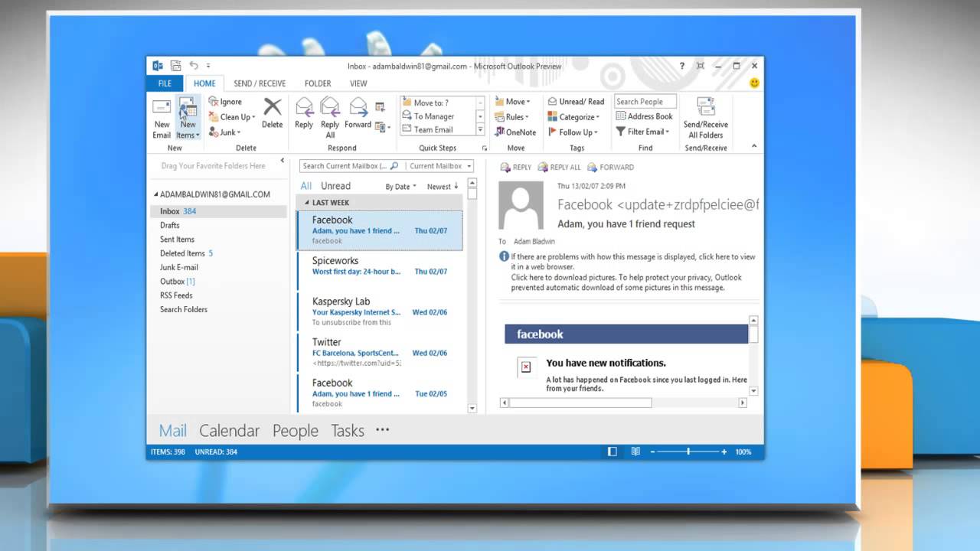Open the Kaspersky Lab email
Screen dimensions: 980x551
(380, 311)
